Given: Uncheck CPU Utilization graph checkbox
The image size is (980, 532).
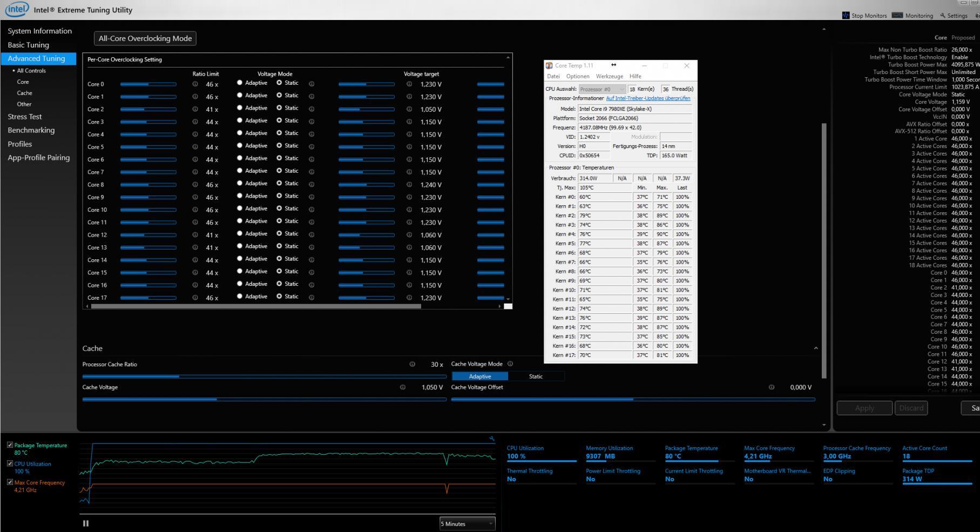Looking at the screenshot, I should [10, 463].
